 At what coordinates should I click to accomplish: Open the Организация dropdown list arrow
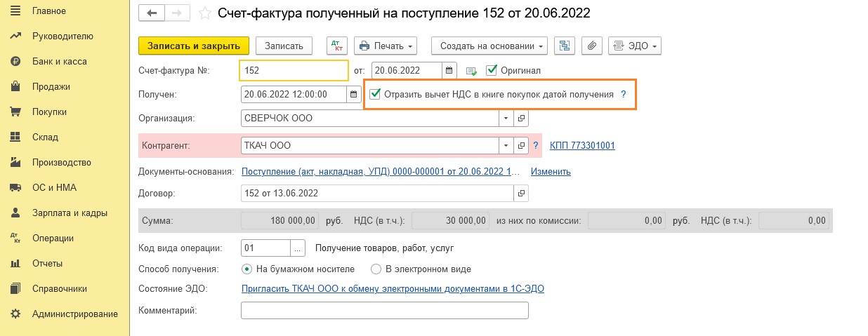point(507,119)
